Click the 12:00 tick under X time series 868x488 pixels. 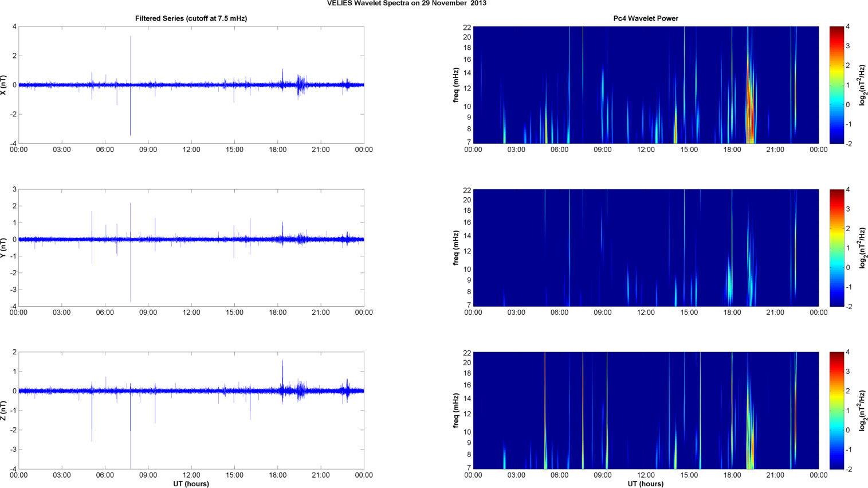191,150
